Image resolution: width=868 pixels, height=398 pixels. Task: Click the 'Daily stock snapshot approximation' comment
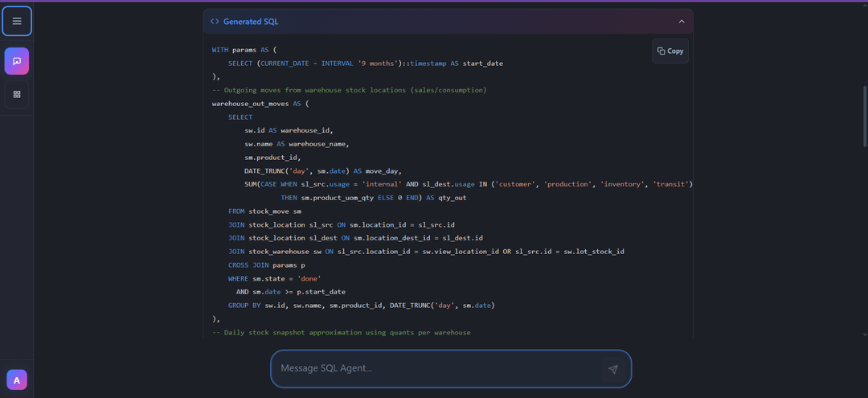pyautogui.click(x=341, y=332)
